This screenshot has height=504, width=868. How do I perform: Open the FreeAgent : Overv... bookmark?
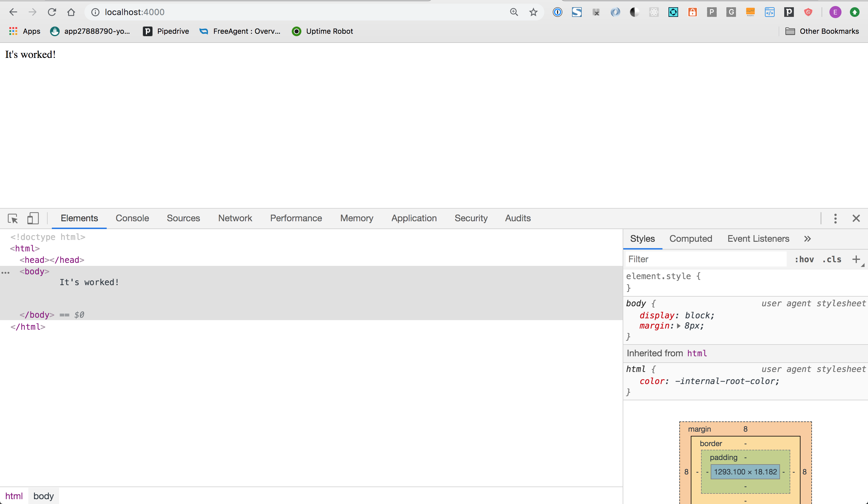[x=240, y=31]
